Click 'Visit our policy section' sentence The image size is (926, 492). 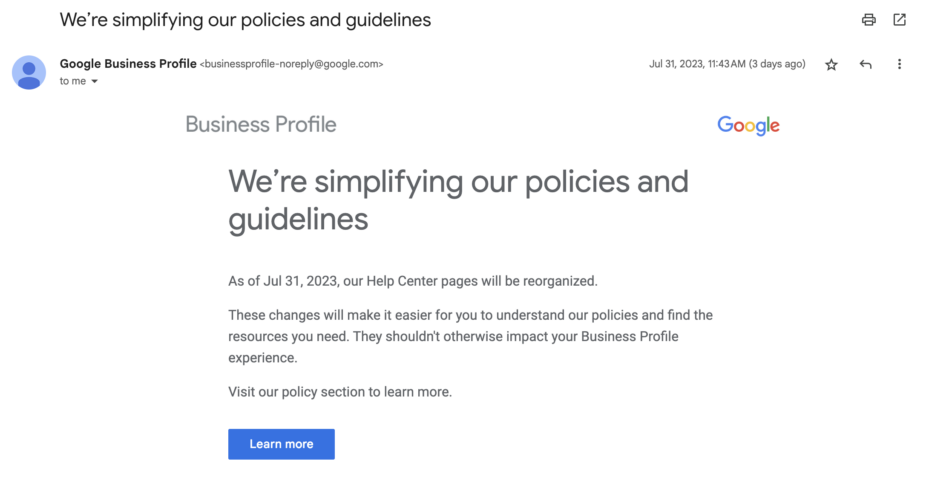(340, 392)
